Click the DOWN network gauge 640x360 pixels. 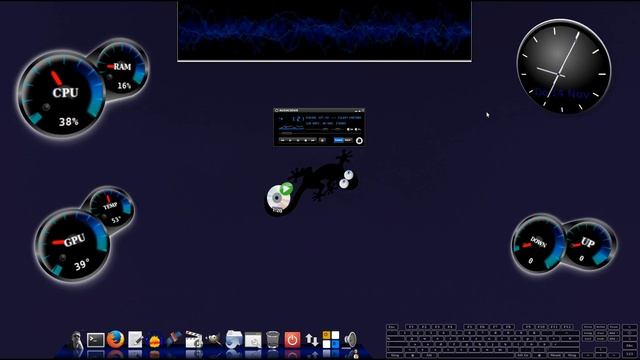538,244
